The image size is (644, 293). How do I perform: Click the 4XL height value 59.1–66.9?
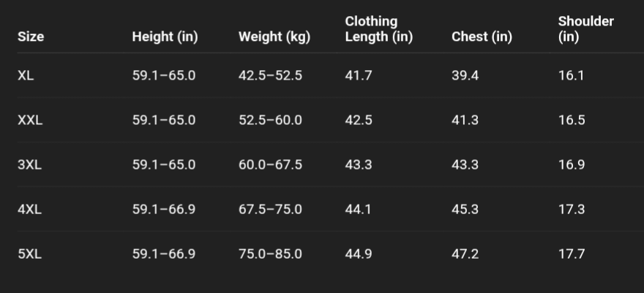click(164, 210)
